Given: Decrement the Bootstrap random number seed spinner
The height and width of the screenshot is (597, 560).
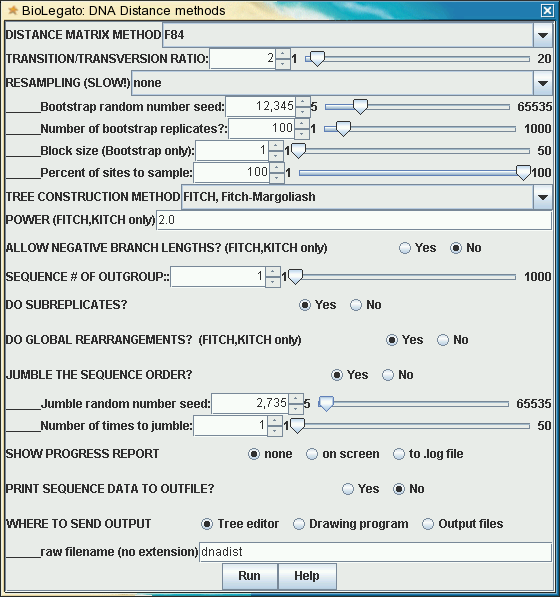Looking at the screenshot, I should tap(303, 112).
